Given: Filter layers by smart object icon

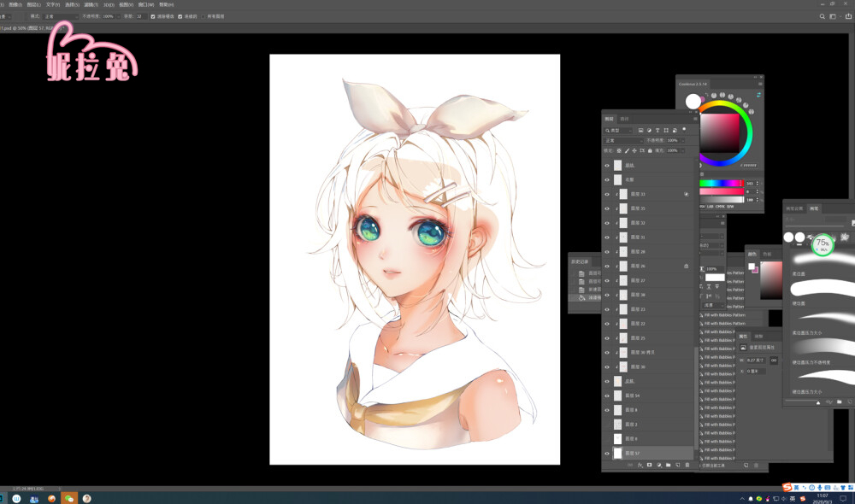Looking at the screenshot, I should pos(675,131).
